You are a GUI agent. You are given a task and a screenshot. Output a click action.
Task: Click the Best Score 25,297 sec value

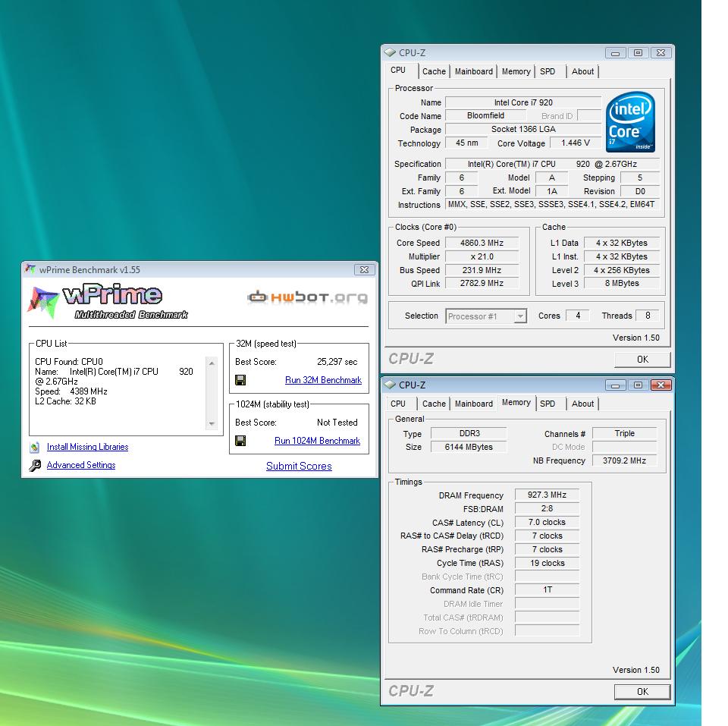[337, 362]
